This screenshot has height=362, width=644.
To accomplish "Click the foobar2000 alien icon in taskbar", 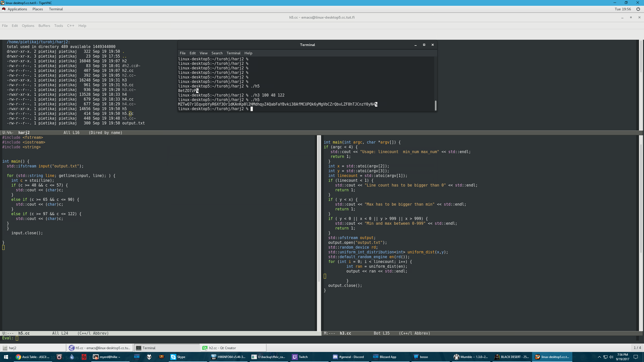I will click(x=149, y=357).
